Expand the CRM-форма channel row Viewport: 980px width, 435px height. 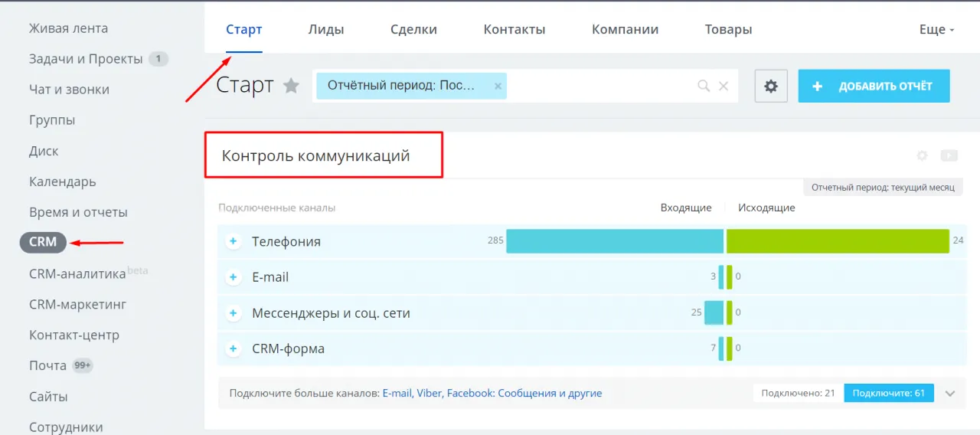pyautogui.click(x=234, y=349)
